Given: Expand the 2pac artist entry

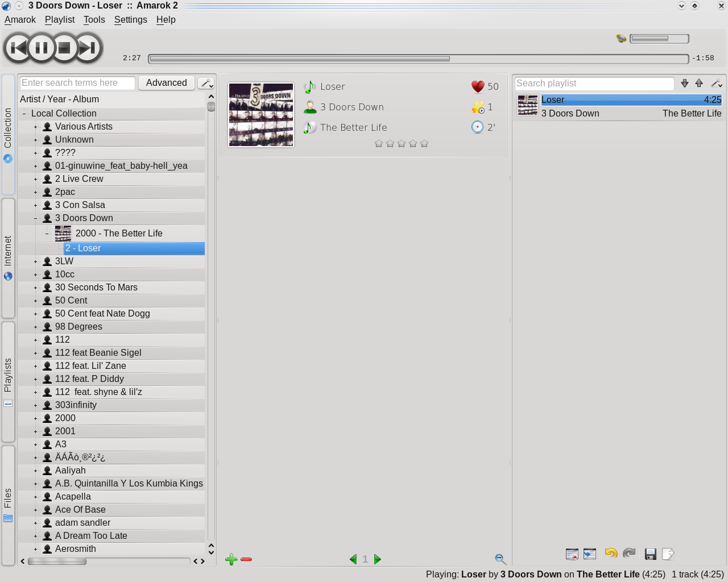Looking at the screenshot, I should (x=35, y=192).
